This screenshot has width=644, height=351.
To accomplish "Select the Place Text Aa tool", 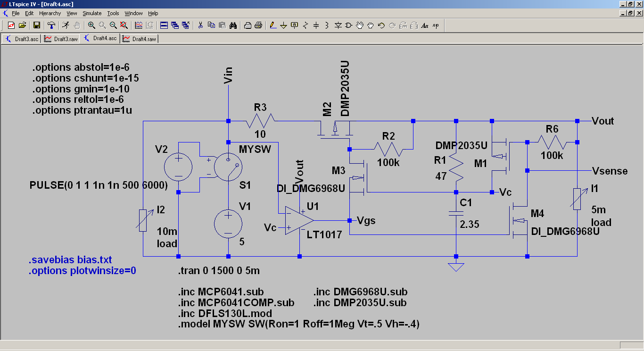I will 425,25.
